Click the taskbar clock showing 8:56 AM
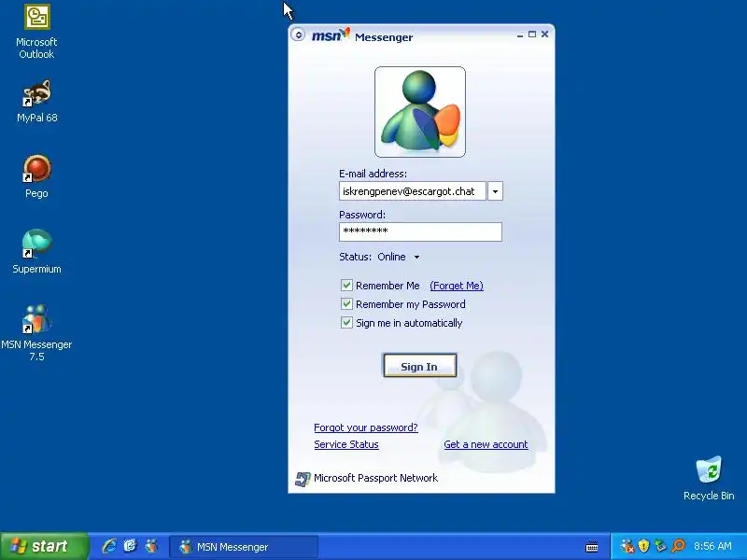Image resolution: width=747 pixels, height=560 pixels. (x=712, y=546)
